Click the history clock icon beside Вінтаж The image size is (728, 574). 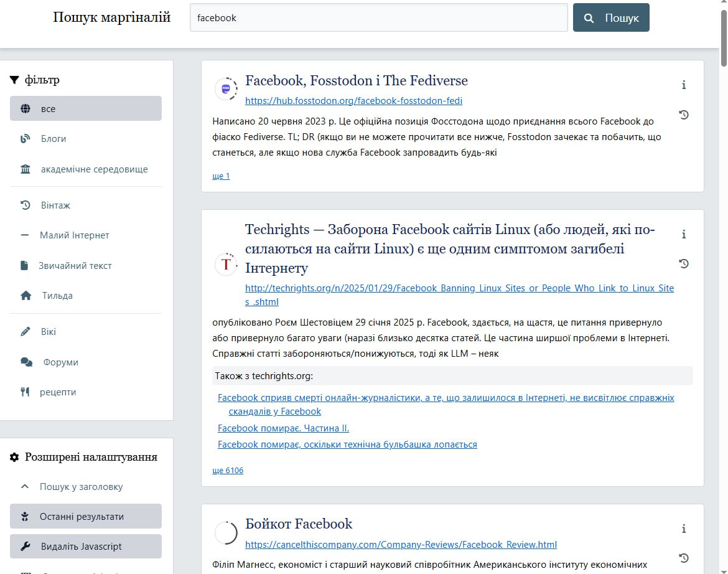tap(25, 205)
